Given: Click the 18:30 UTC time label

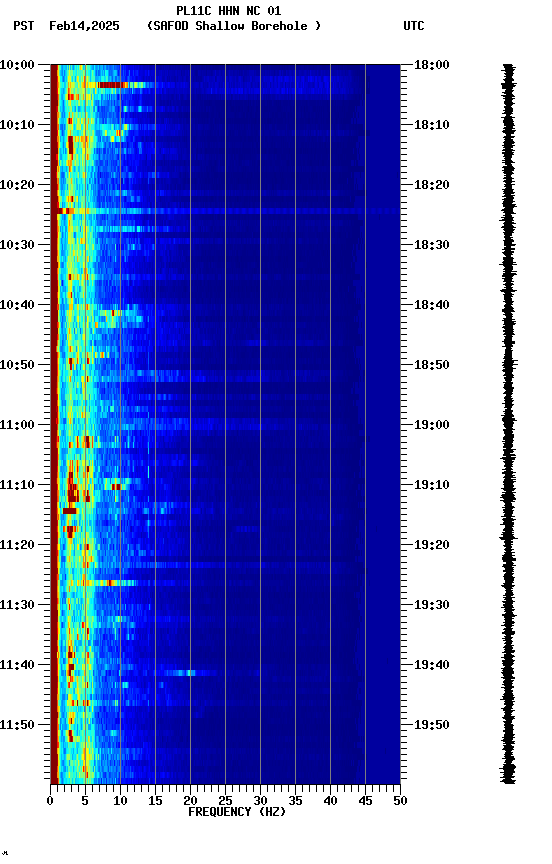Looking at the screenshot, I should 432,245.
